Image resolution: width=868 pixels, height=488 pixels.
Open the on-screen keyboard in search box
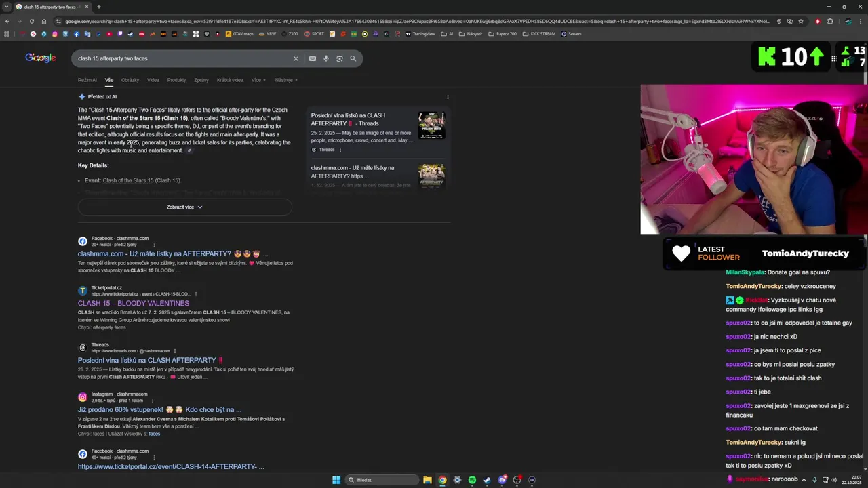313,58
